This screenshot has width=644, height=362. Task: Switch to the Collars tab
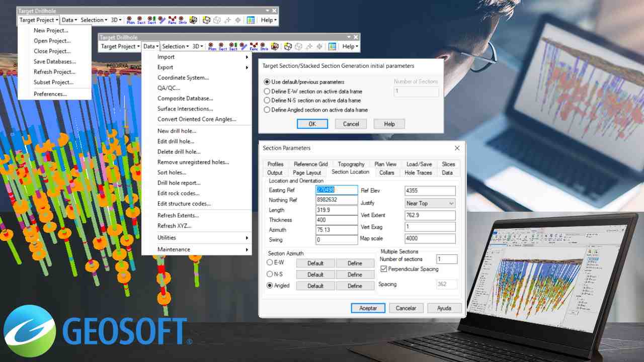387,172
